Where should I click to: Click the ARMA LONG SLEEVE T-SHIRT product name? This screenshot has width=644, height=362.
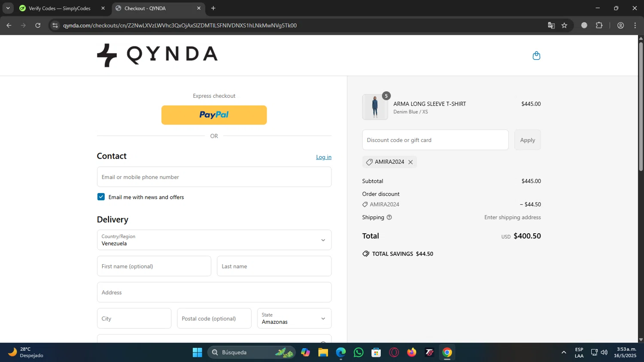point(429,104)
